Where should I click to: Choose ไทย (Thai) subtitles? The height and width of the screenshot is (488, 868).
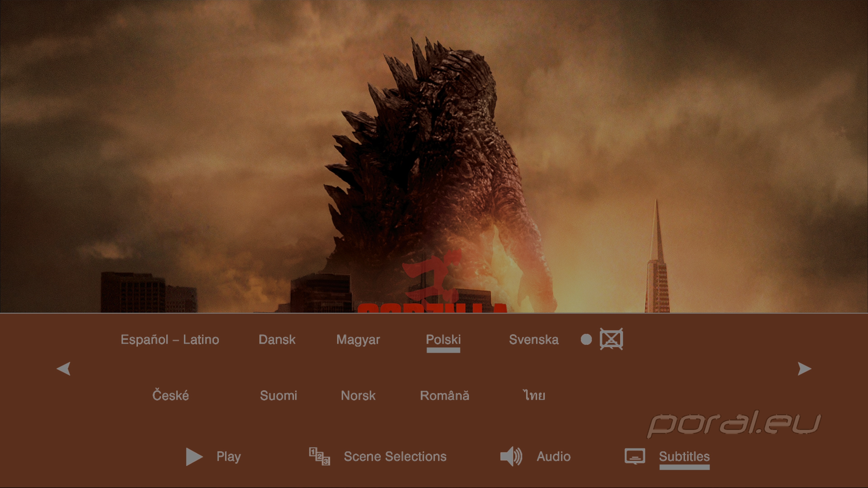click(x=534, y=395)
